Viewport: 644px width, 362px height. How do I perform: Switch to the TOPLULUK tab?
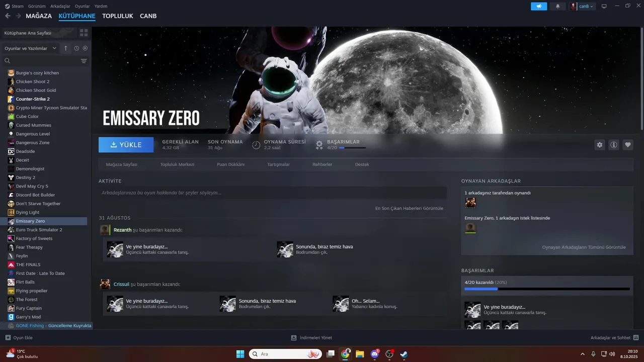click(118, 16)
